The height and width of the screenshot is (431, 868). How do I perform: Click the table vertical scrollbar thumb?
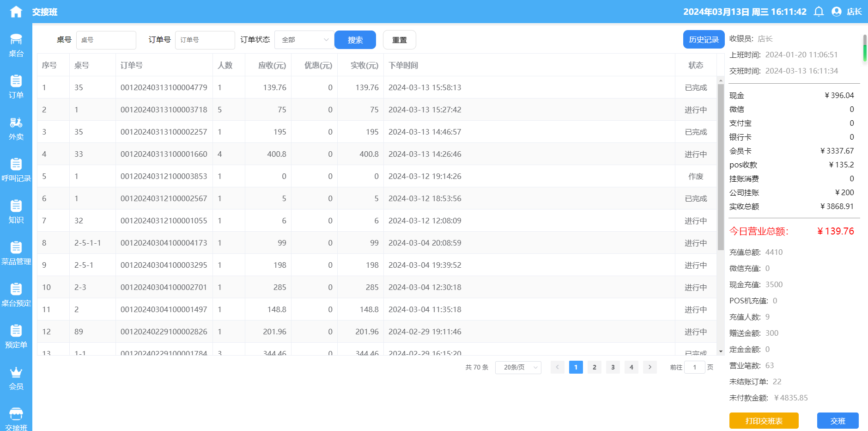click(721, 167)
